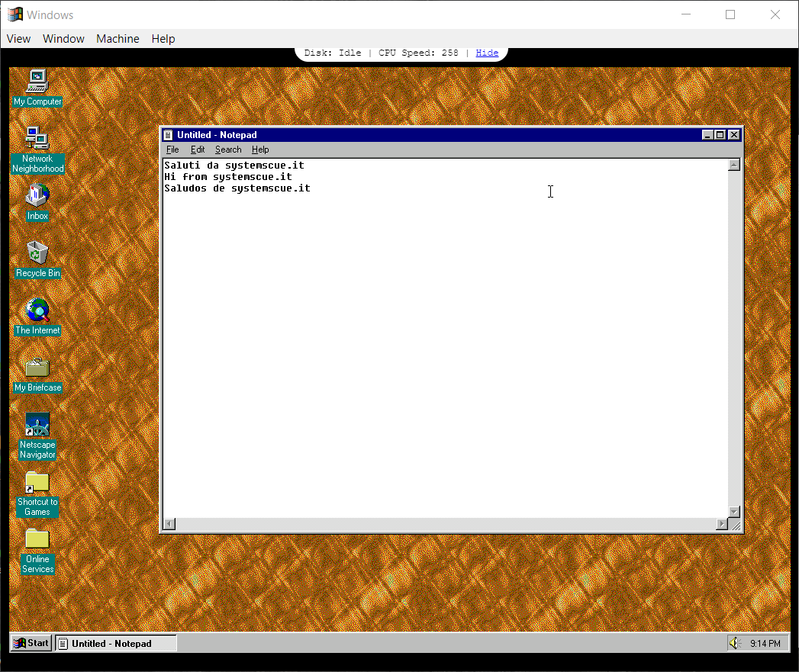Open Online Services folder
Viewport: 799px width, 672px height.
[x=37, y=550]
